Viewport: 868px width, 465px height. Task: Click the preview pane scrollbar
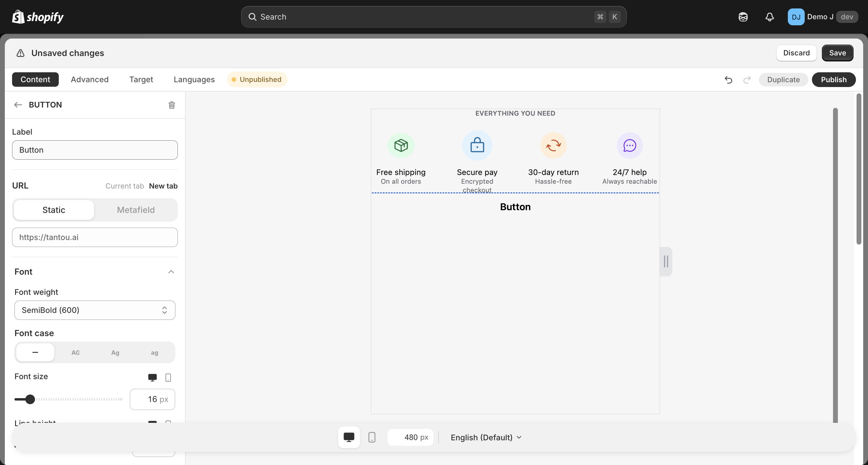click(x=835, y=265)
